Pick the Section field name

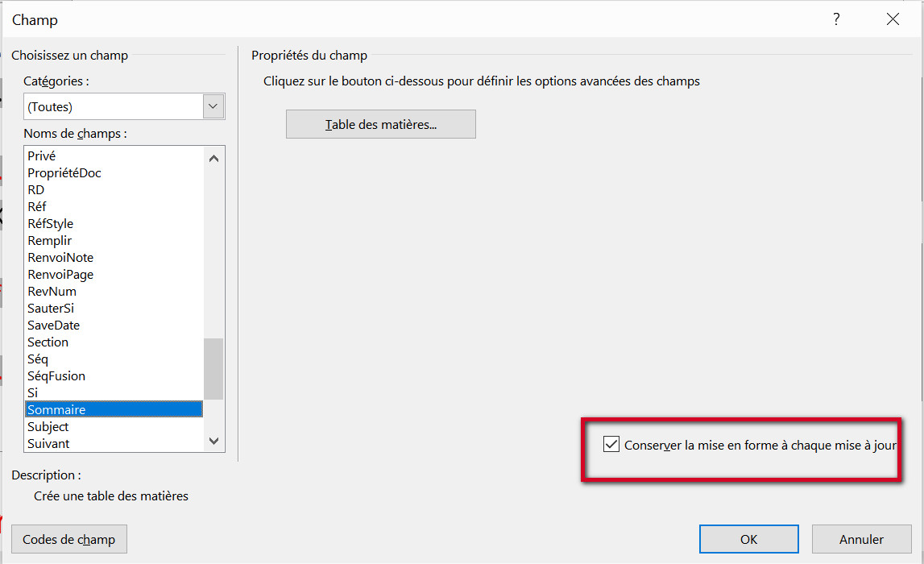48,342
